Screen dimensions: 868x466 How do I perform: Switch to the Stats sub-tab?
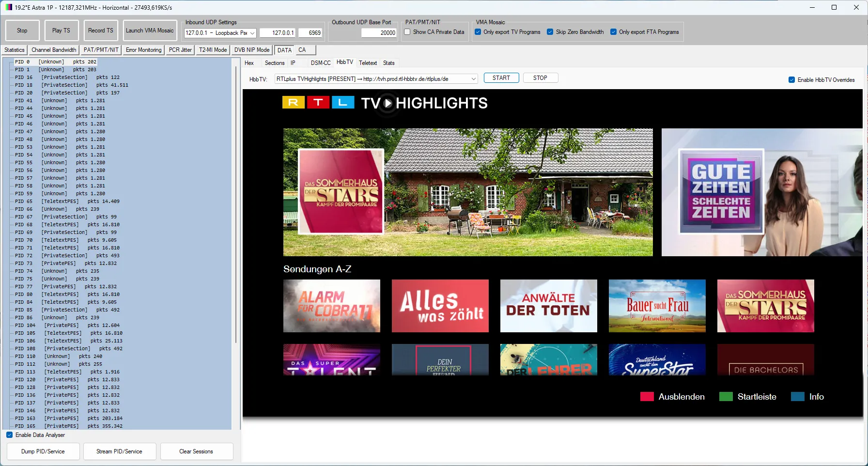(389, 63)
